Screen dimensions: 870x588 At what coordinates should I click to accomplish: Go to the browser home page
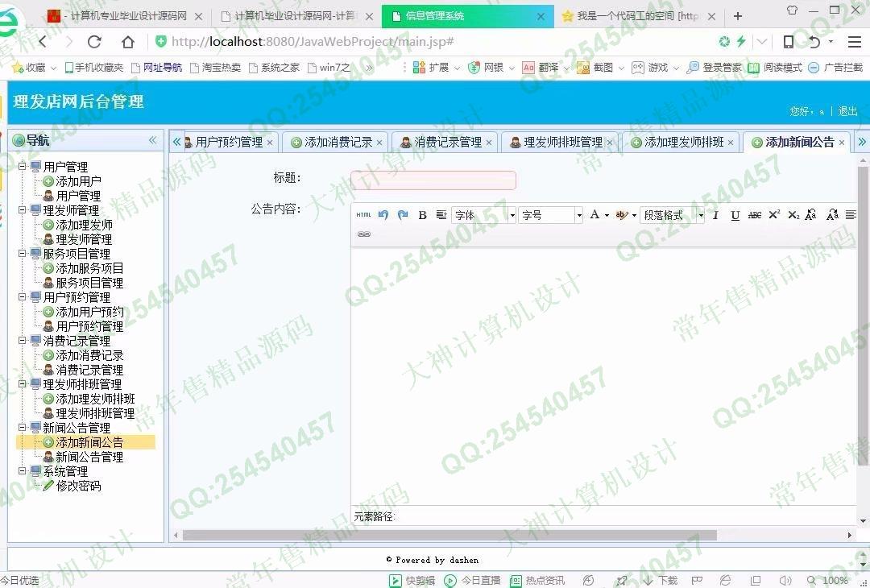click(127, 42)
